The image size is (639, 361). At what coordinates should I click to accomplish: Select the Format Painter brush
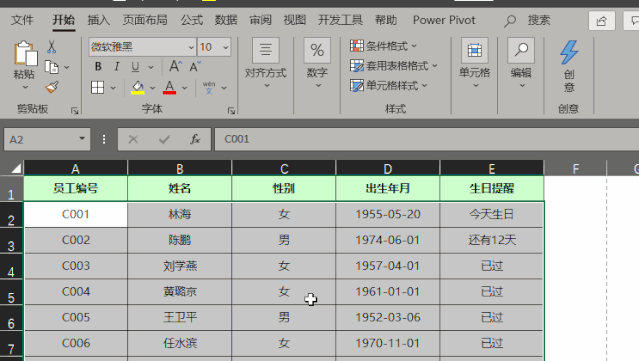(52, 87)
